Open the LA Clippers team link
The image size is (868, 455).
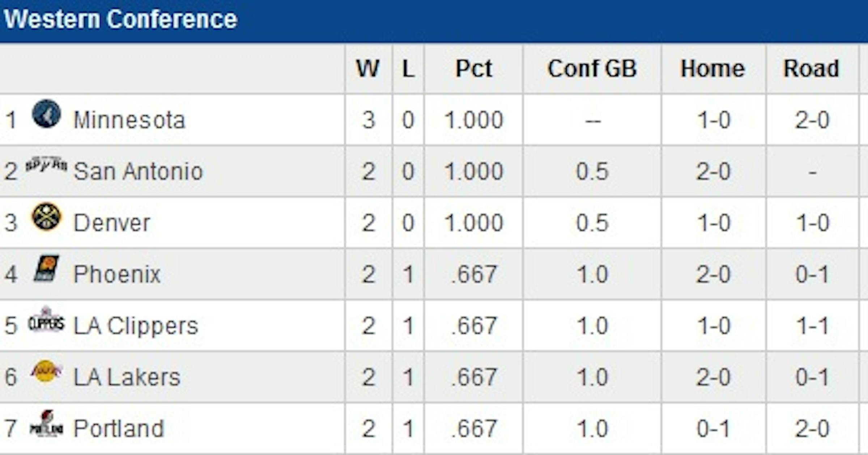tap(136, 325)
